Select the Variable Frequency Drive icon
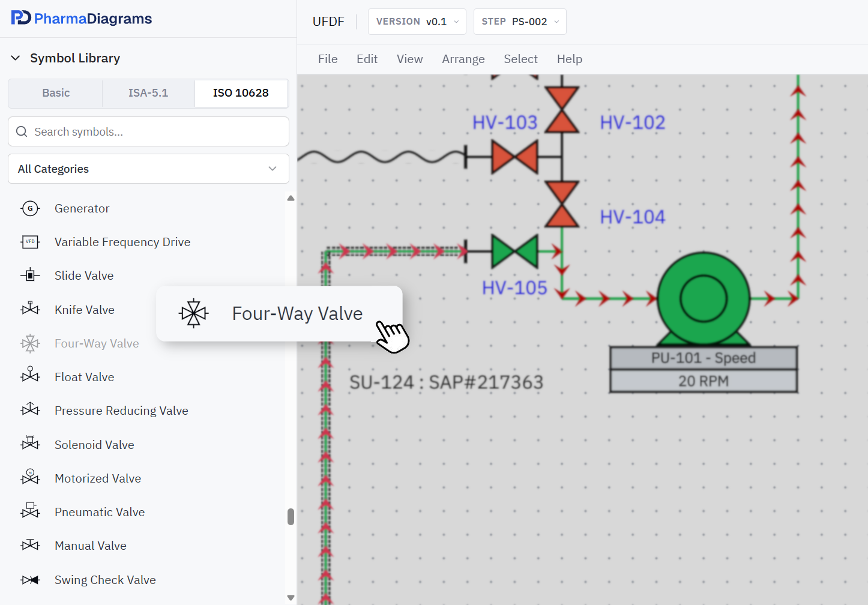 coord(30,242)
